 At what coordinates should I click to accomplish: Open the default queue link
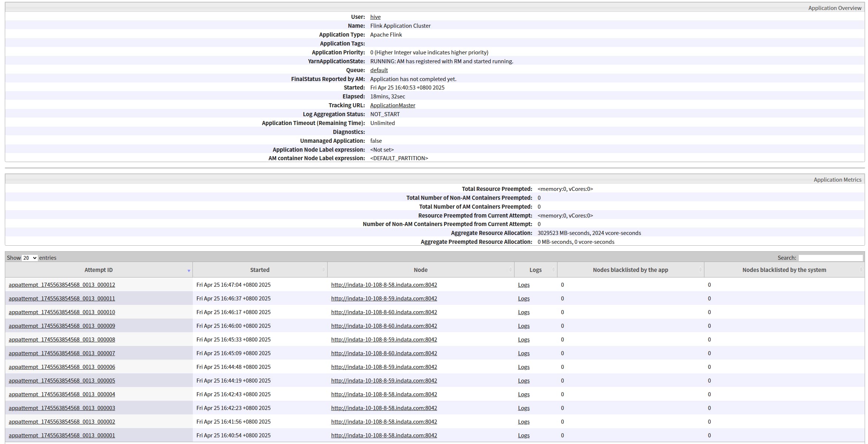tap(379, 70)
